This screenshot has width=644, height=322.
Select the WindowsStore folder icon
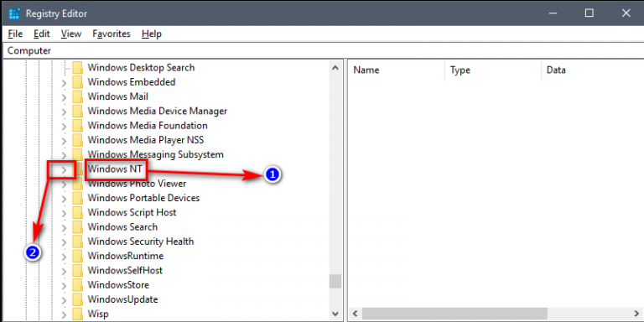[x=77, y=285]
